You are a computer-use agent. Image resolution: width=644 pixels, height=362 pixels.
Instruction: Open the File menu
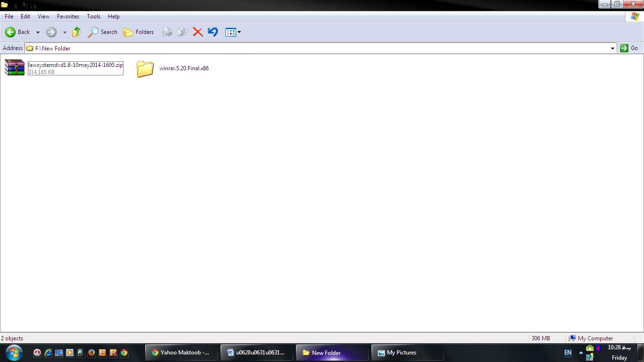coord(9,16)
